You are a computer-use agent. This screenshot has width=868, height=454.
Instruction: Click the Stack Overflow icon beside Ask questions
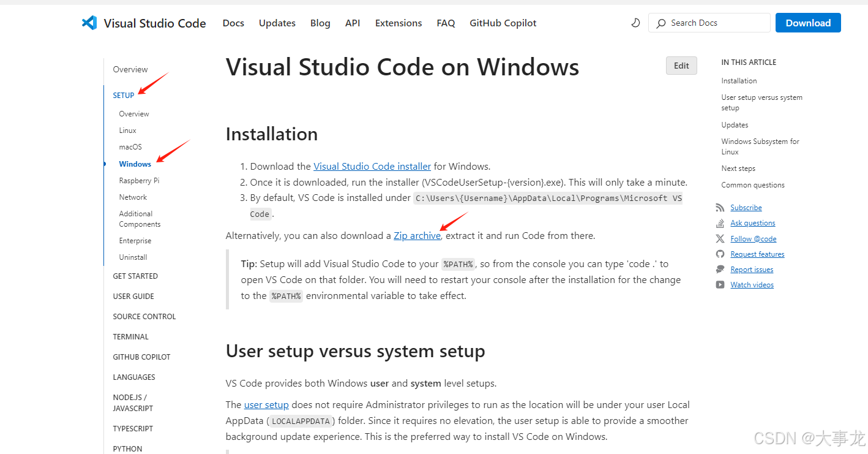720,223
